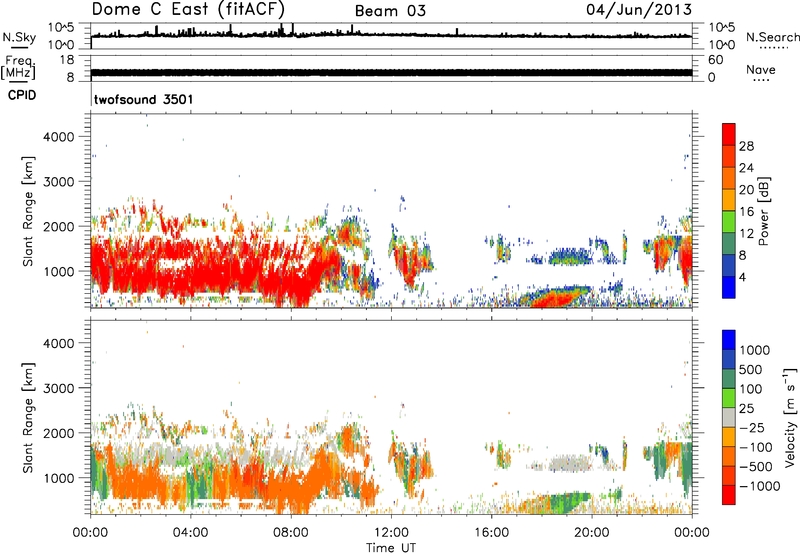Click the "Beam 03" heading

(390, 11)
